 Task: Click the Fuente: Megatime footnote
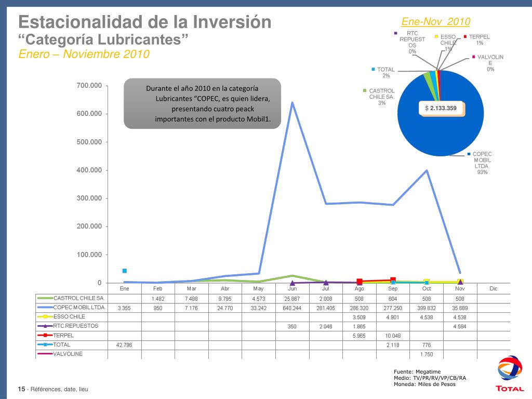click(417, 372)
